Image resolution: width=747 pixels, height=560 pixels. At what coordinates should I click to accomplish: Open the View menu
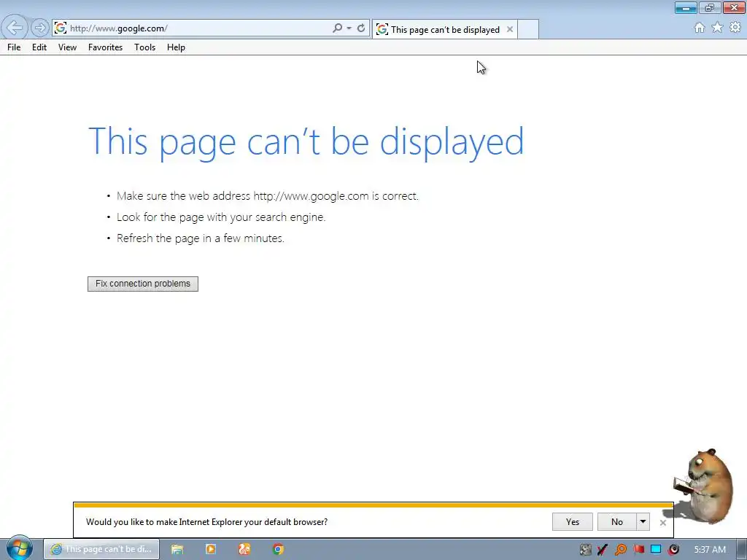(x=67, y=47)
